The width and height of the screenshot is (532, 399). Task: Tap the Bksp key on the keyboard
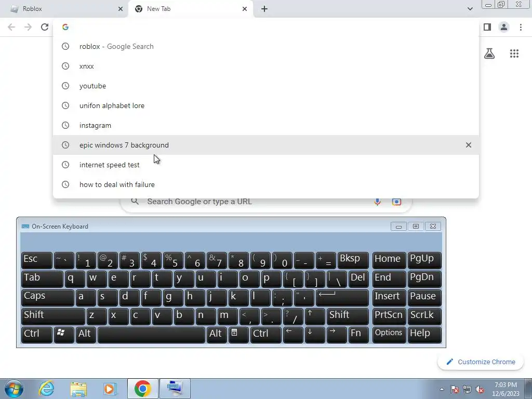(x=353, y=261)
